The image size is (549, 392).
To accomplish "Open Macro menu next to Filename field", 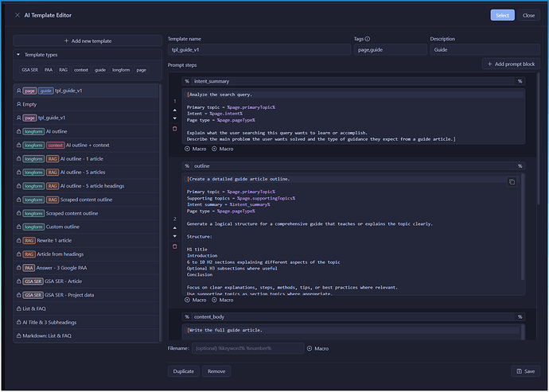I will [317, 348].
